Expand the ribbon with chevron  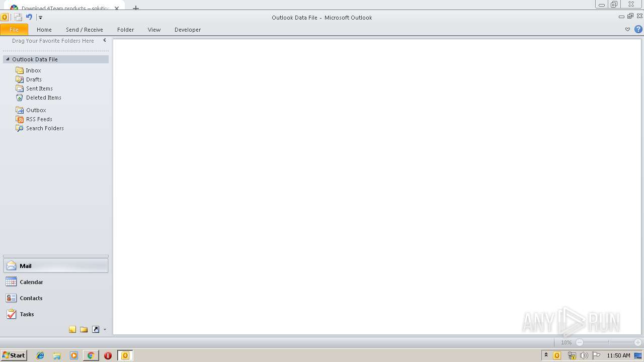click(x=627, y=29)
